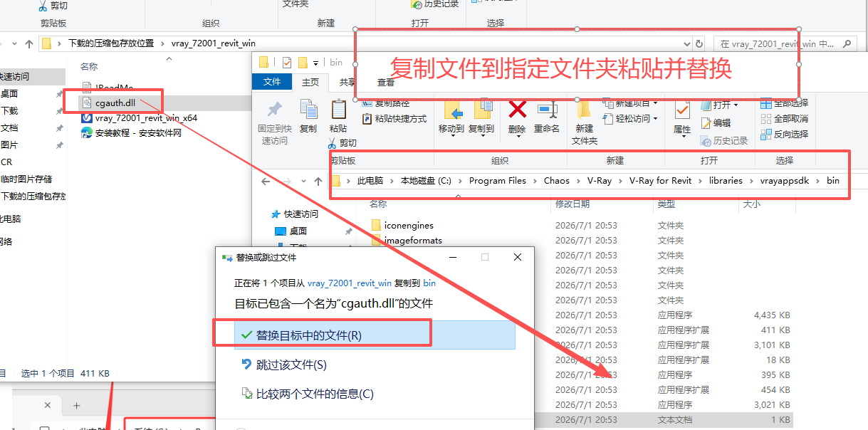Image resolution: width=868 pixels, height=430 pixels.
Task: Click the bin link in replace dialog
Action: pos(429,283)
